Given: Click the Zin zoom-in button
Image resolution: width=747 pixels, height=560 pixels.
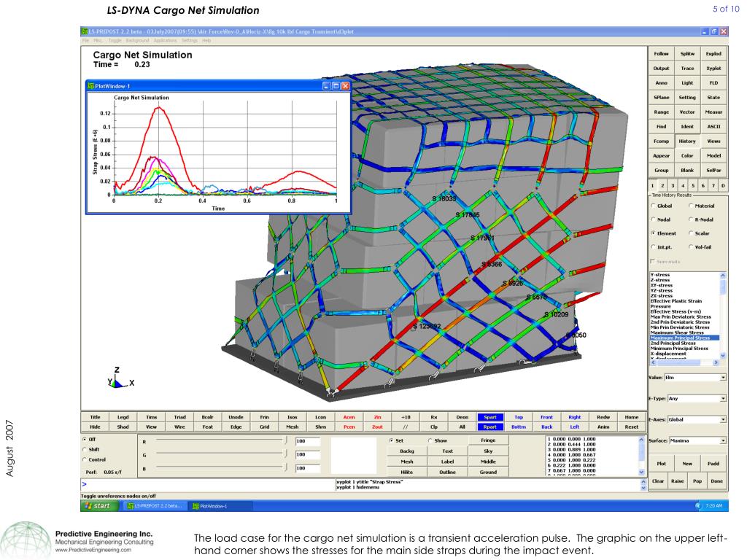Looking at the screenshot, I should 377,417.
